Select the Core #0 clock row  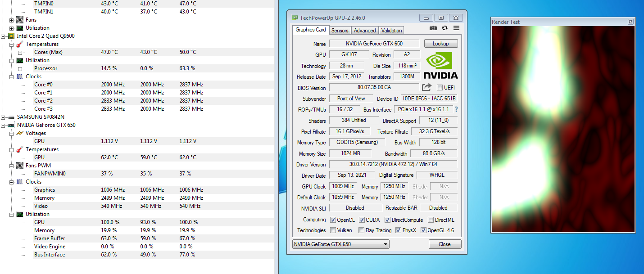pyautogui.click(x=137, y=85)
